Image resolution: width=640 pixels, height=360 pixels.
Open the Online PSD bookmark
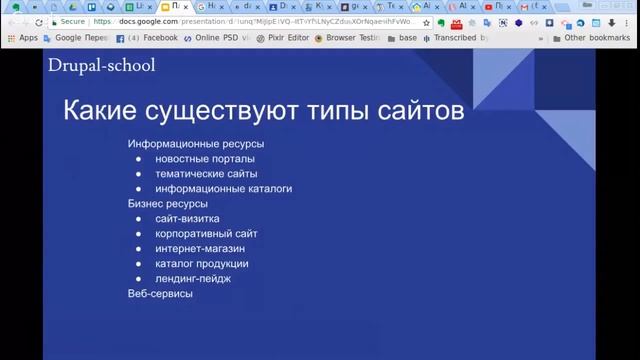coord(216,38)
